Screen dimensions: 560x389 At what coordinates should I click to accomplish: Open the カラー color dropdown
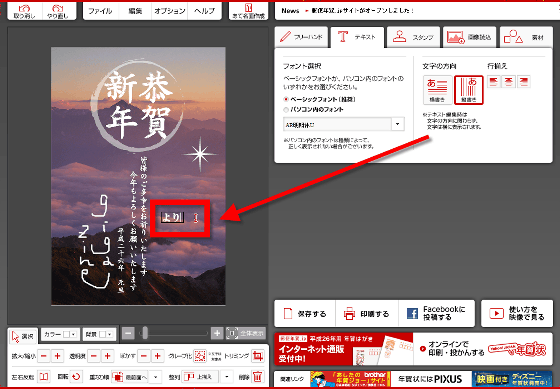(60, 335)
